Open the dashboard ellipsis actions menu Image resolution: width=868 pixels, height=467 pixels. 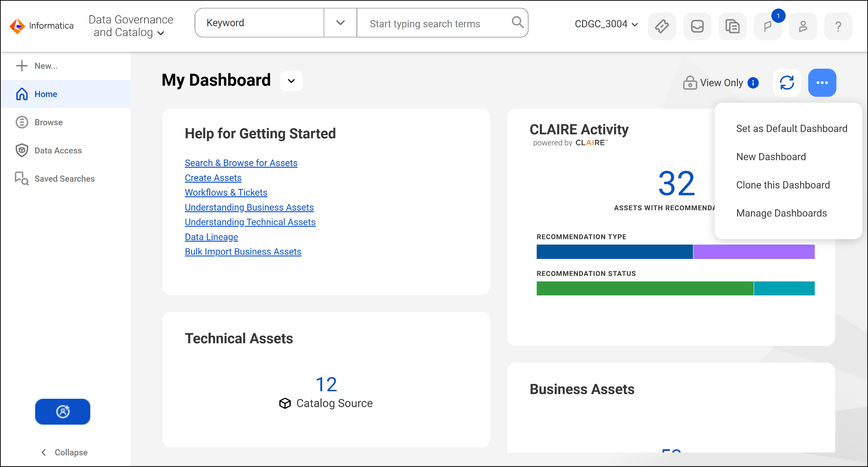coord(822,83)
